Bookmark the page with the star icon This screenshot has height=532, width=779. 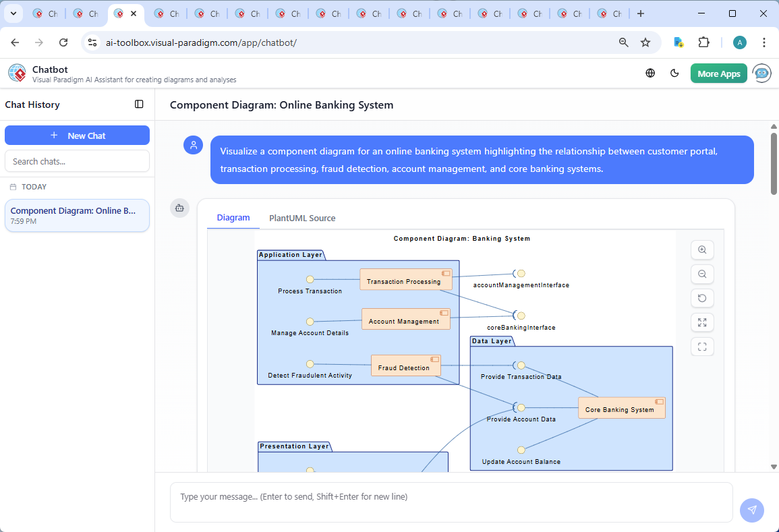pos(645,42)
